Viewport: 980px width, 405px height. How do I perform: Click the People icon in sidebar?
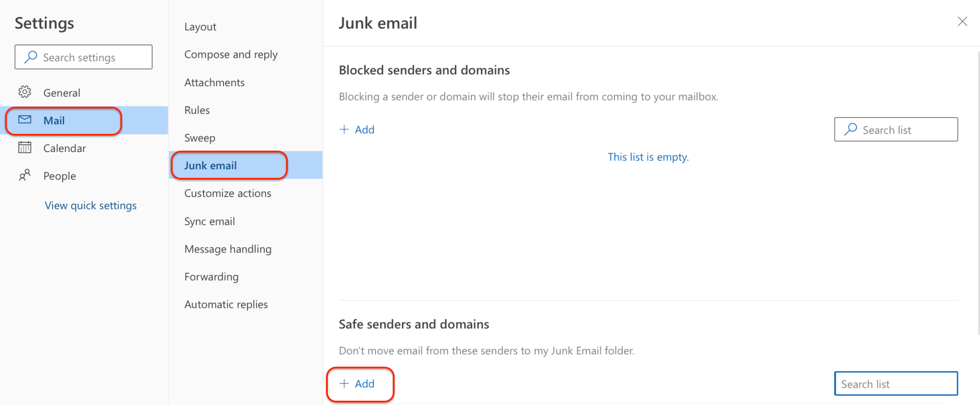coord(25,175)
